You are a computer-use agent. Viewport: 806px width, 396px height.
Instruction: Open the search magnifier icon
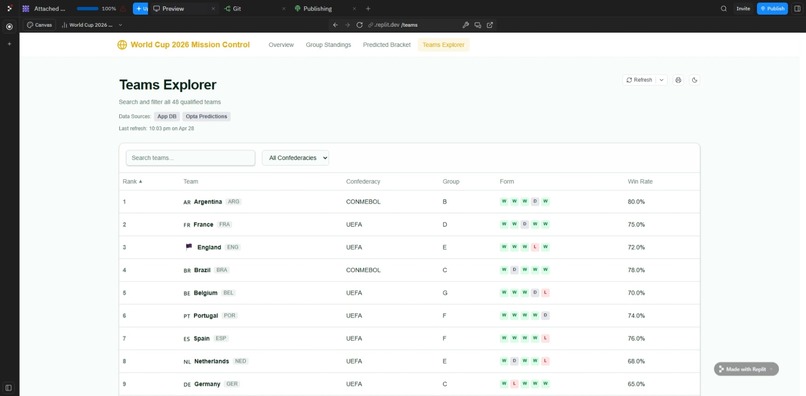point(724,9)
